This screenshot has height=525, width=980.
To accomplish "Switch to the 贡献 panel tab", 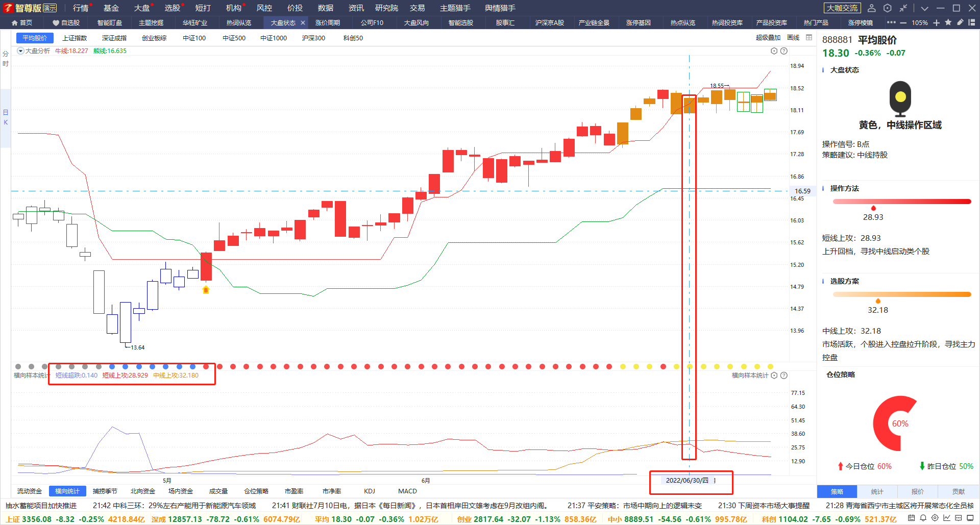I will point(959,492).
